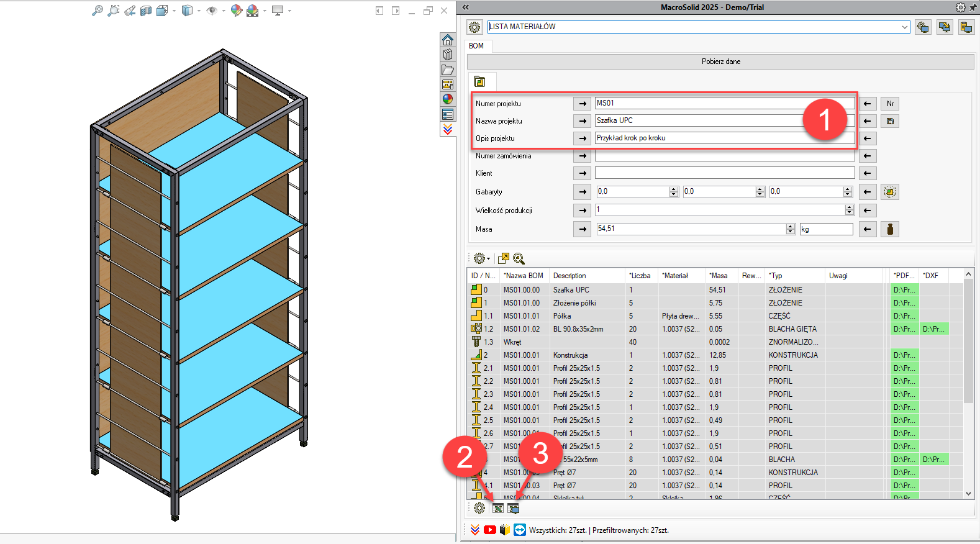Increment the Wielkość produkcji stepper
980x544 pixels.
850,207
